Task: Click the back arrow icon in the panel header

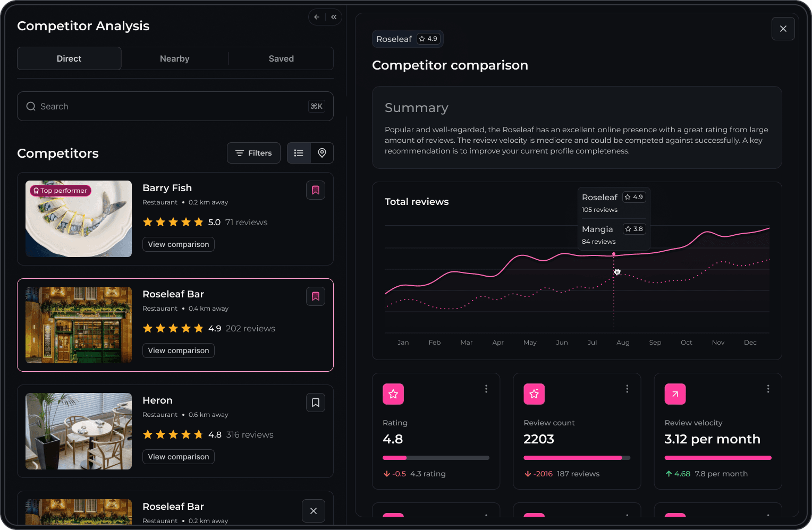Action: 317,17
